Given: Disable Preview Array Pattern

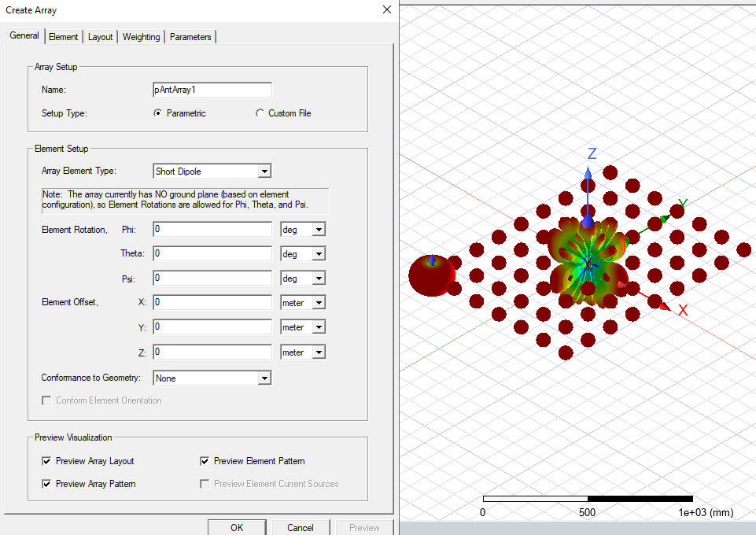Looking at the screenshot, I should [x=46, y=484].
